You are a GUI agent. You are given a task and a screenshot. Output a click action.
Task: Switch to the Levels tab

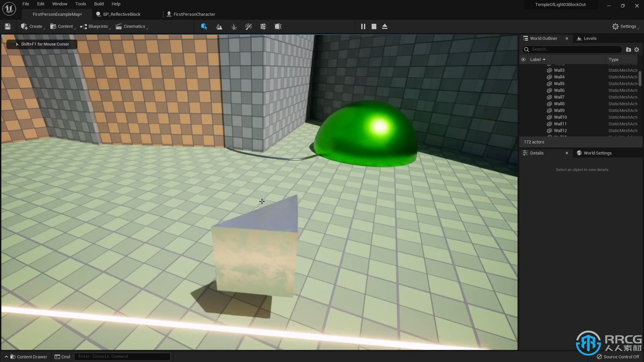587,39
